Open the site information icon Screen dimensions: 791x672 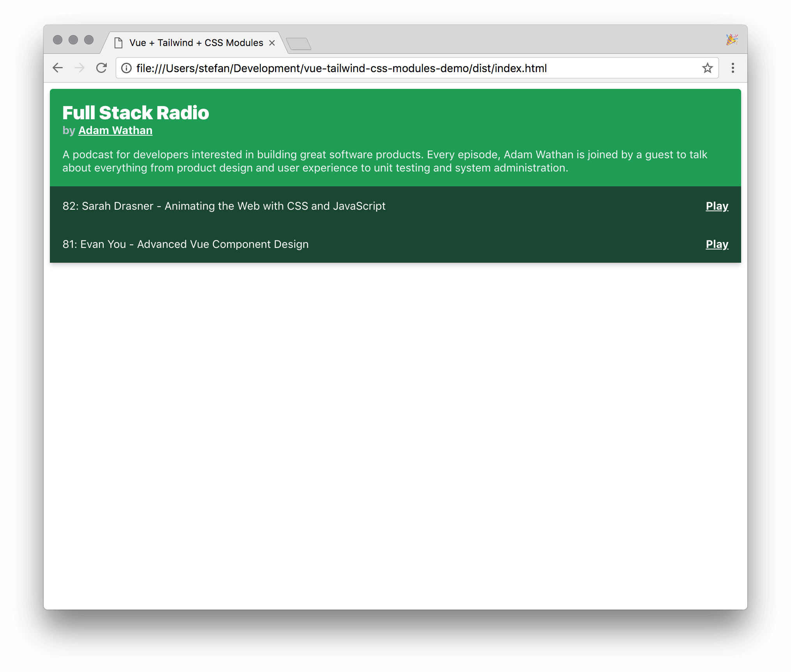point(126,68)
